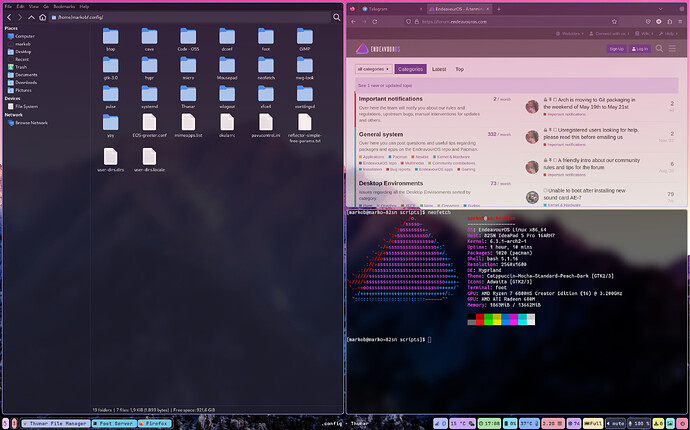690x430 pixels.
Task: Reload the page in Firefox
Action: point(375,22)
